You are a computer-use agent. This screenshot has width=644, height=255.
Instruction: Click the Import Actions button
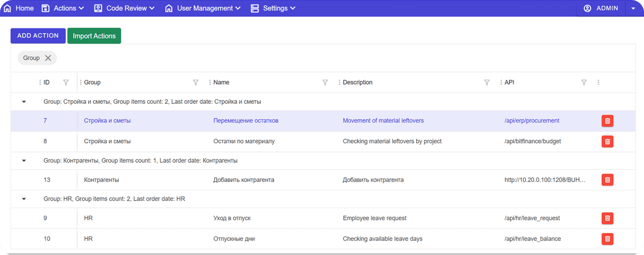94,36
